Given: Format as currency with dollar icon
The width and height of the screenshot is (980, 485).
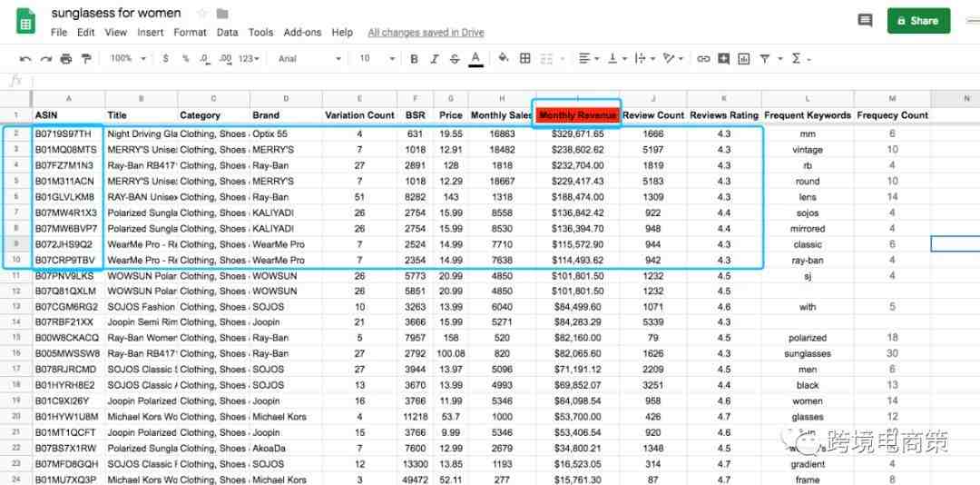Looking at the screenshot, I should click(x=165, y=58).
